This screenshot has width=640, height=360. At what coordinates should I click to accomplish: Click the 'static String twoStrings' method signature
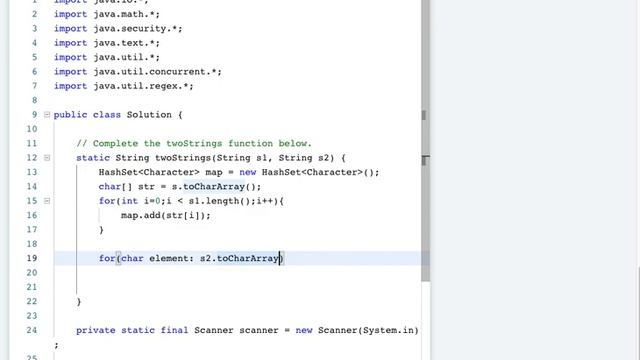tap(211, 158)
